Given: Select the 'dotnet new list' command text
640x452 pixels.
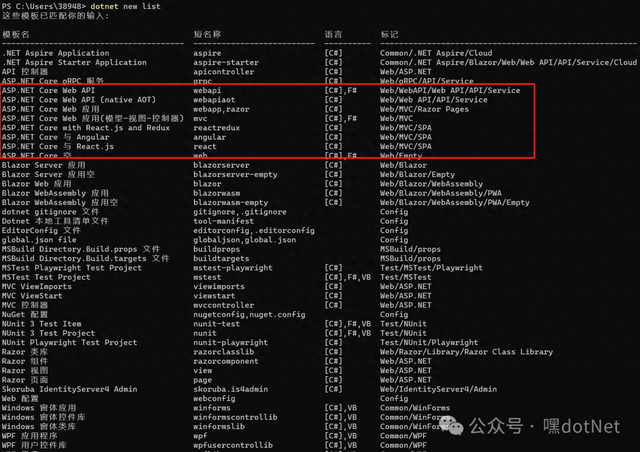Looking at the screenshot, I should (x=125, y=6).
